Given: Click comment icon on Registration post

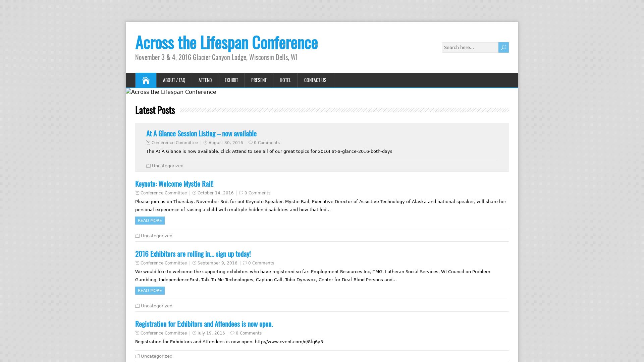Looking at the screenshot, I should coord(232,333).
